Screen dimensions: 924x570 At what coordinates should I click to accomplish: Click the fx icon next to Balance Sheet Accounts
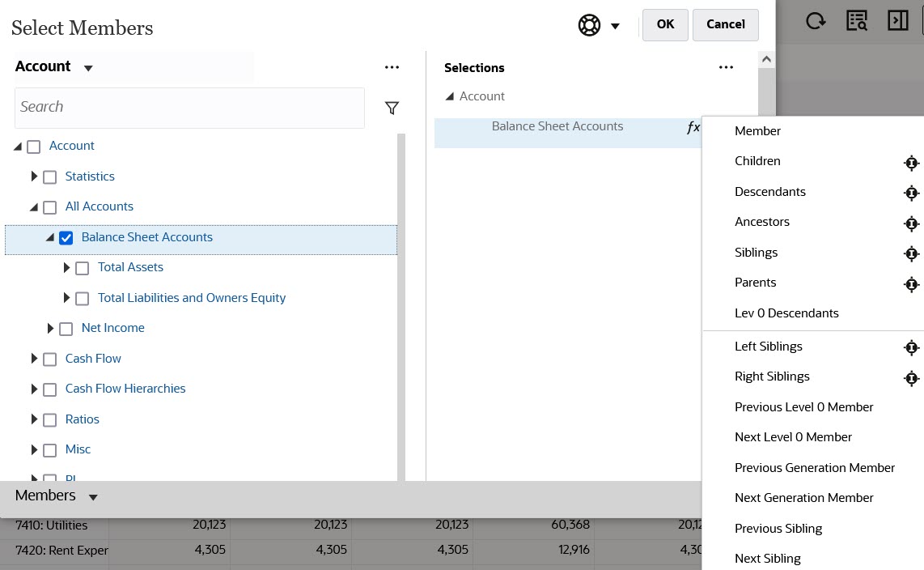coord(692,126)
